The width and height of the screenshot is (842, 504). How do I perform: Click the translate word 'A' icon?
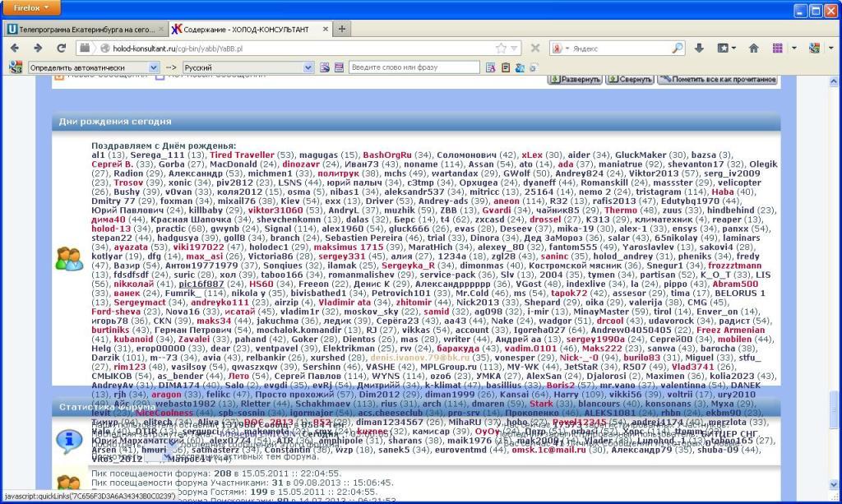[x=490, y=67]
